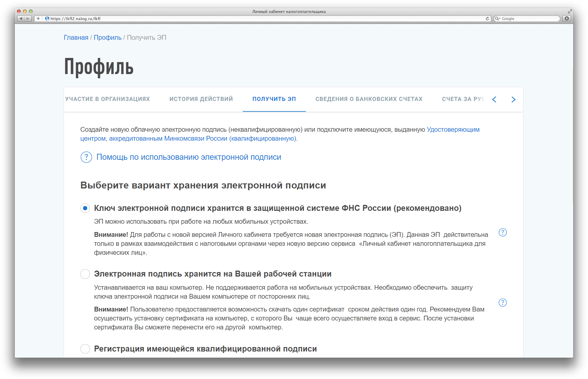This screenshot has width=588, height=379.
Task: Click the downloads icon in toolbar
Action: pos(567,19)
